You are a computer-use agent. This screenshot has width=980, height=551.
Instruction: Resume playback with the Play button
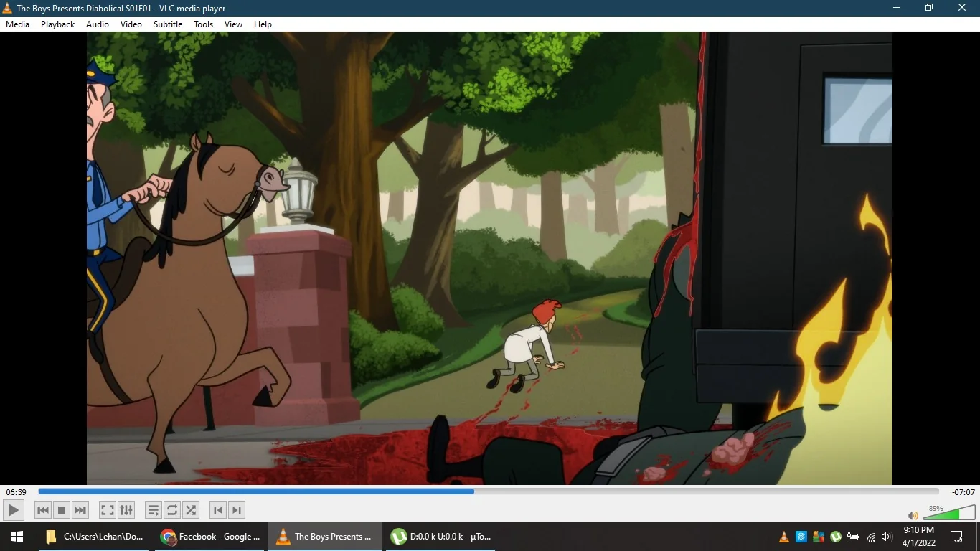click(14, 510)
